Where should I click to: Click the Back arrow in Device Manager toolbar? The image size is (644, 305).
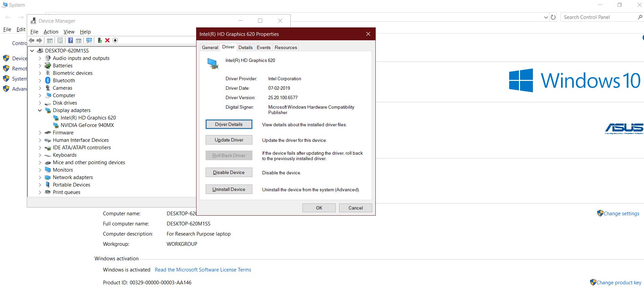[32, 40]
